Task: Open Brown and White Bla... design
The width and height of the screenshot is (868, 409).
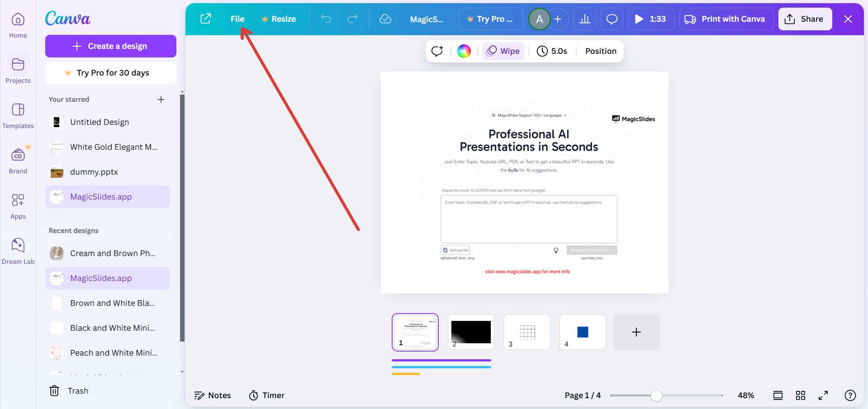Action: (108, 303)
